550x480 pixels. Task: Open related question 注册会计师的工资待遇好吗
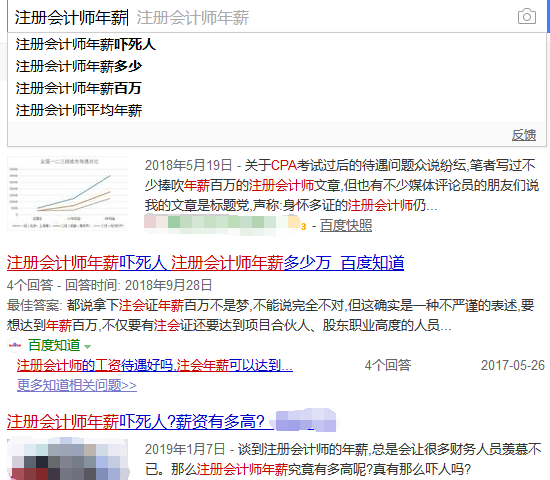pos(155,366)
